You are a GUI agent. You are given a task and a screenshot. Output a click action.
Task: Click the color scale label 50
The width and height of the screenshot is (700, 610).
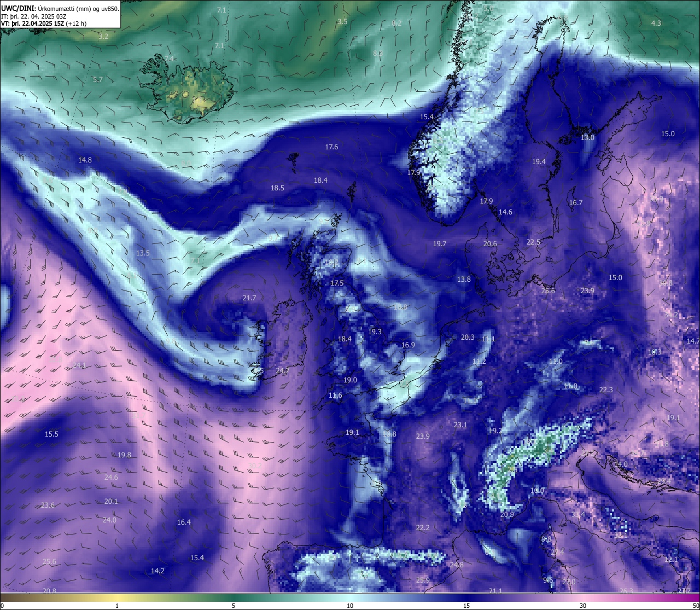click(x=696, y=606)
